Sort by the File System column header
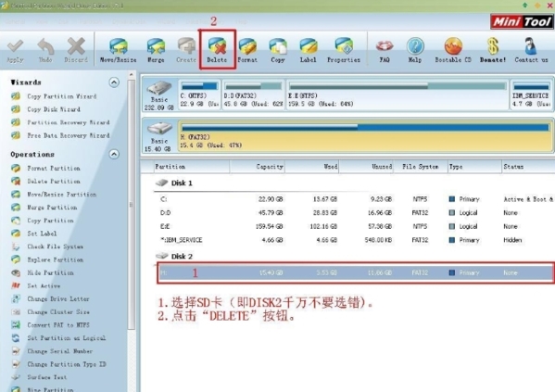The width and height of the screenshot is (555, 392). point(421,167)
